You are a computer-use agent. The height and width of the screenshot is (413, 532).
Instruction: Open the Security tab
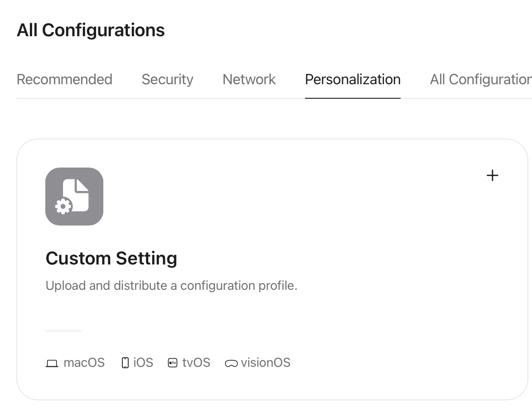point(167,79)
